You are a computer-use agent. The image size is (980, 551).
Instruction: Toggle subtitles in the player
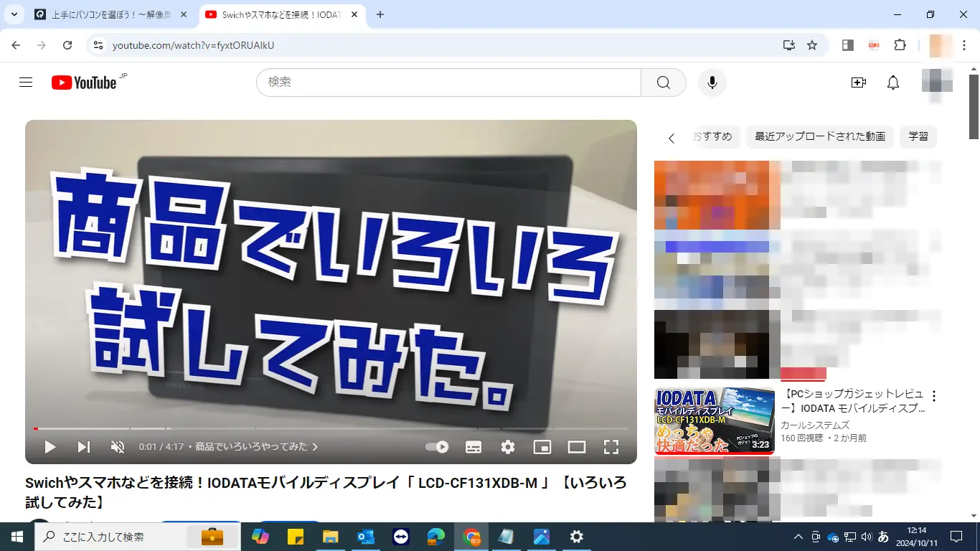473,447
